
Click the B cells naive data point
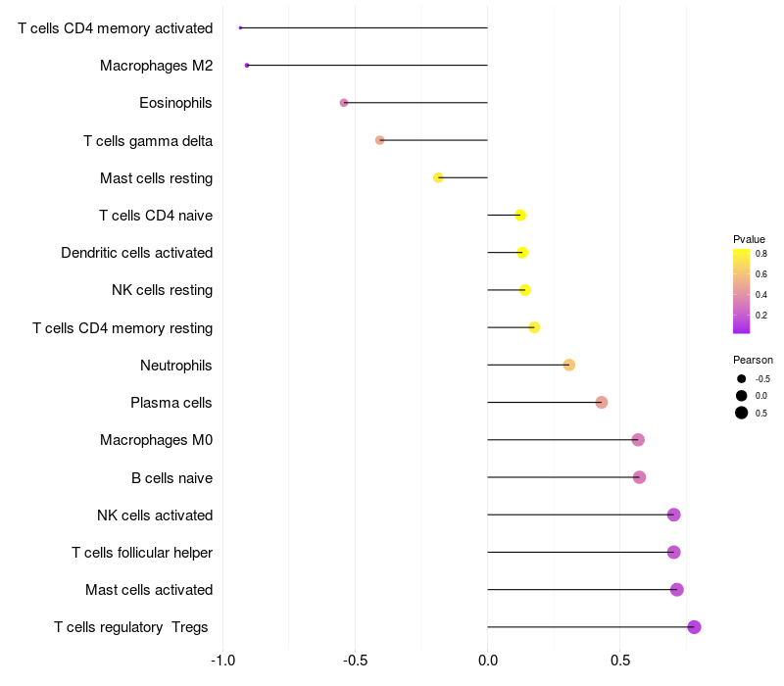pyautogui.click(x=639, y=477)
